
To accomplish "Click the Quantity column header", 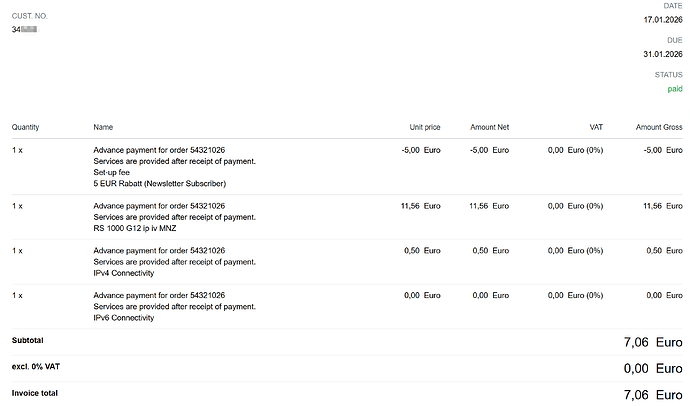I will point(26,127).
